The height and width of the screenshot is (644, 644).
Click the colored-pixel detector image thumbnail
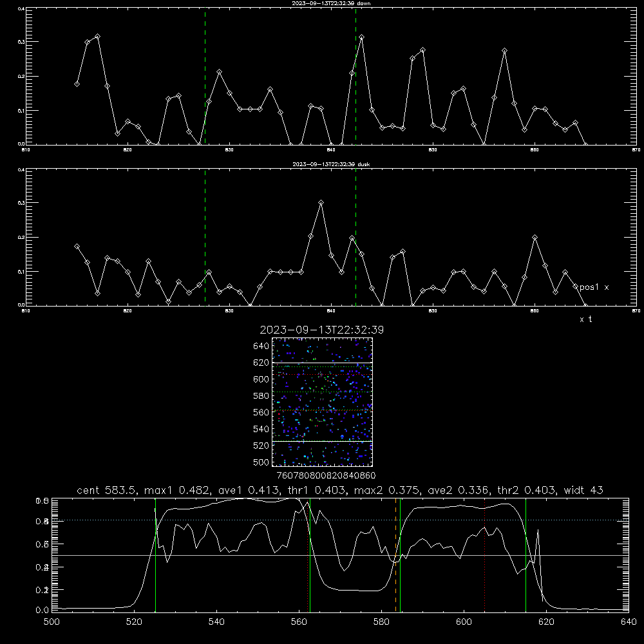click(x=322, y=402)
